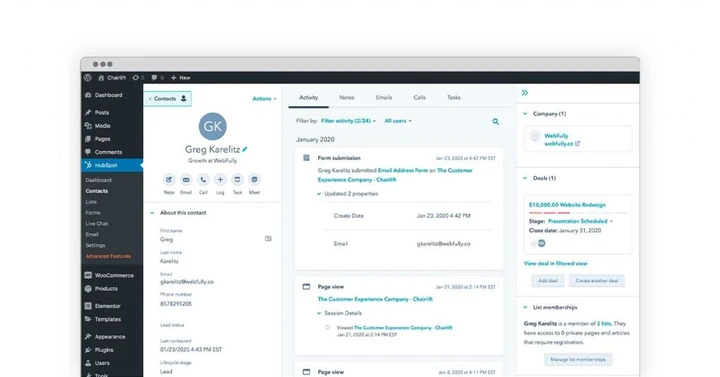The image size is (720, 377).
Task: Open HubSpot Live Chat submenu item
Action: (x=96, y=224)
